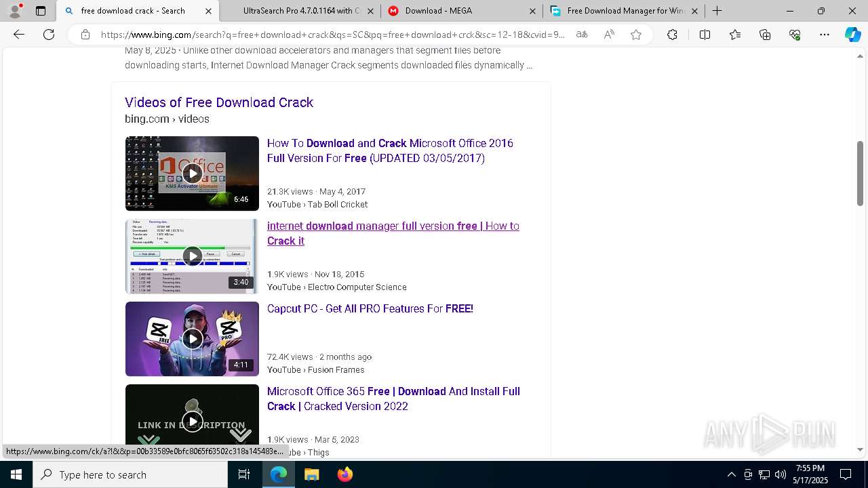
Task: Select the free download crack Search tab
Action: pos(138,11)
